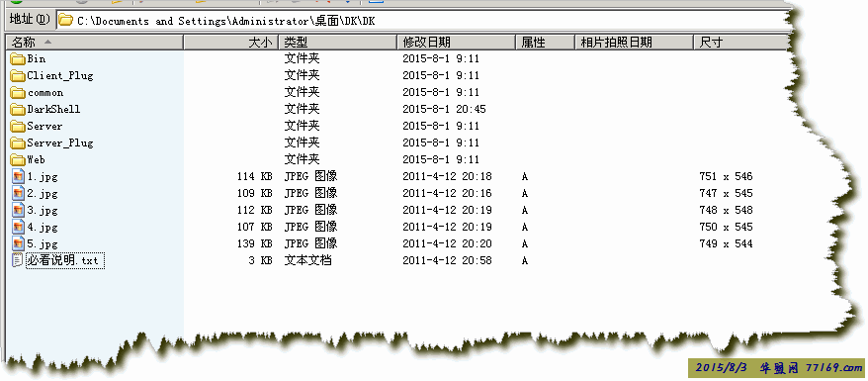Select the common folder name
This screenshot has width=868, height=381.
pyautogui.click(x=45, y=92)
